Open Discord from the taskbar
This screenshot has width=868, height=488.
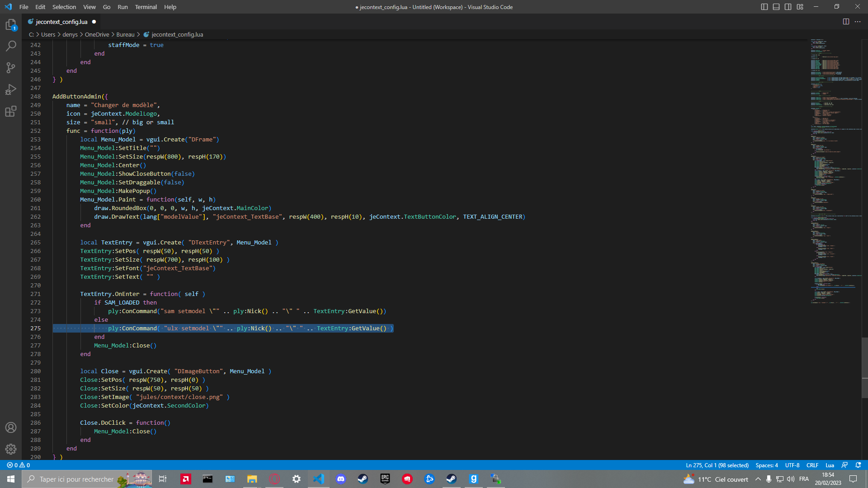(x=341, y=479)
